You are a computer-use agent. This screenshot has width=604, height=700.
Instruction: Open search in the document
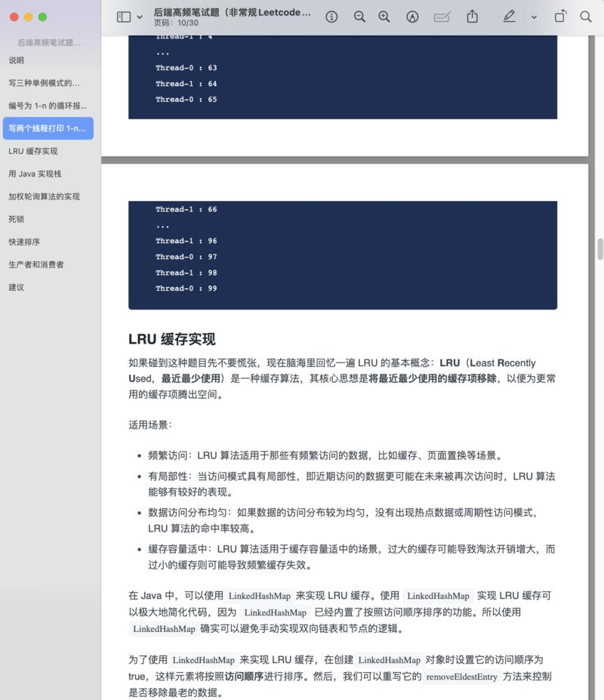(x=586, y=17)
